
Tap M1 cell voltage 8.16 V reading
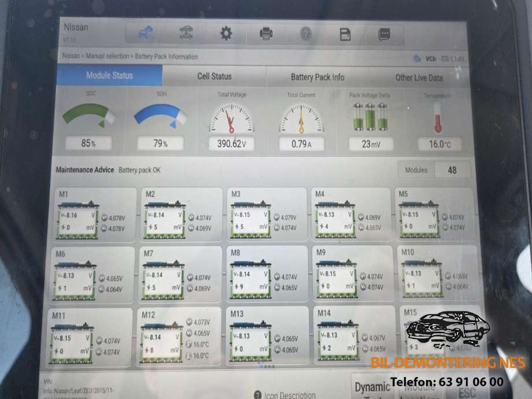77,215
